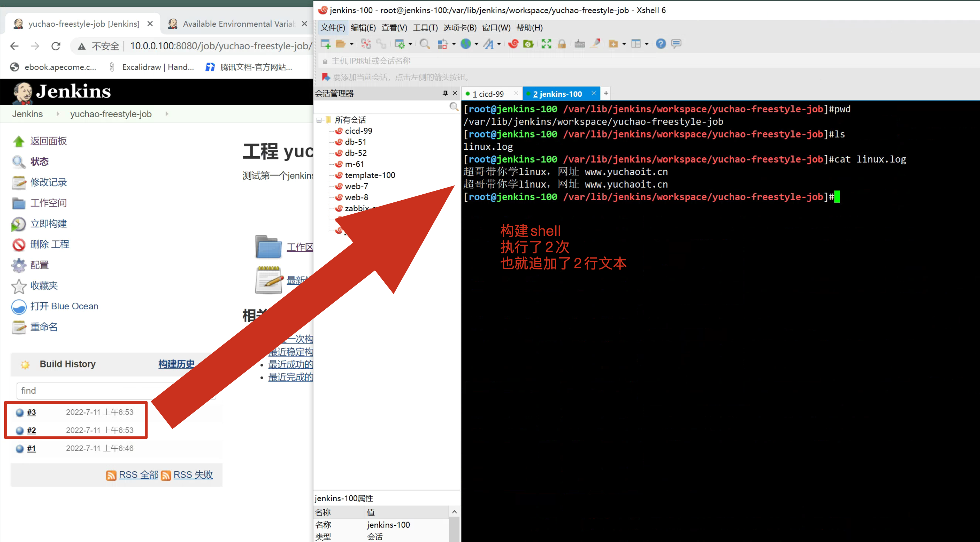The image size is (980, 542).
Task: Open the font dropdown arrow in toolbar
Action: point(499,44)
